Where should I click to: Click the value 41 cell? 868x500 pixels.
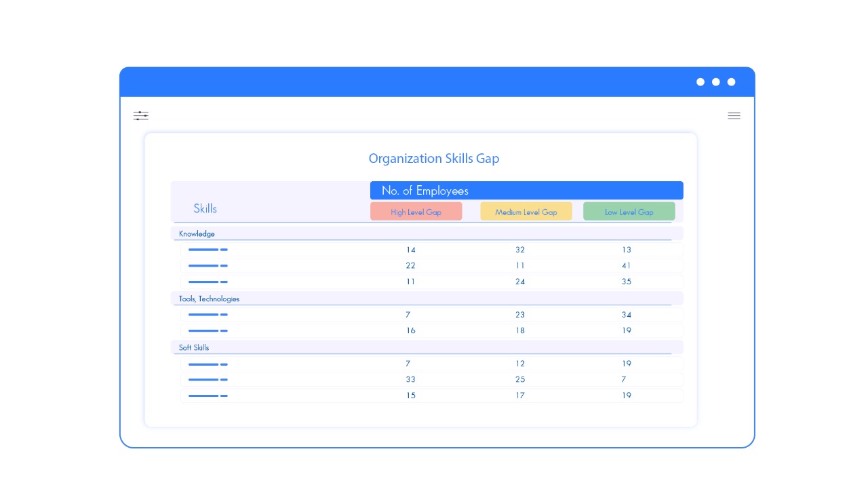[627, 266]
